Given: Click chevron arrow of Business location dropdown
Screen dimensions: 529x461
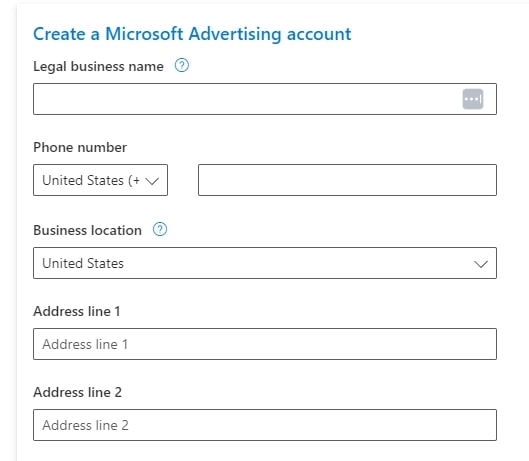Looking at the screenshot, I should point(481,264).
